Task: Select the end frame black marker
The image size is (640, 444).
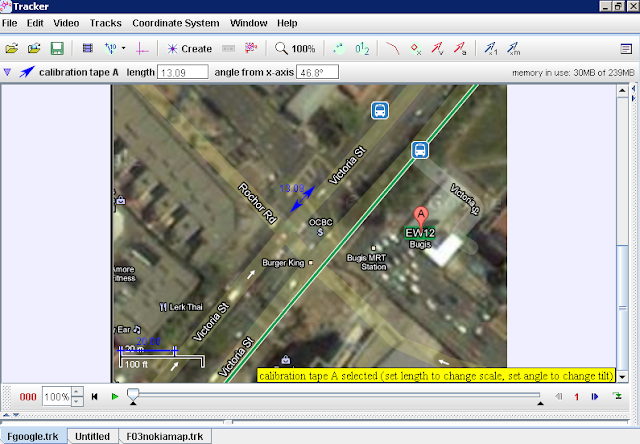Action: coord(540,403)
